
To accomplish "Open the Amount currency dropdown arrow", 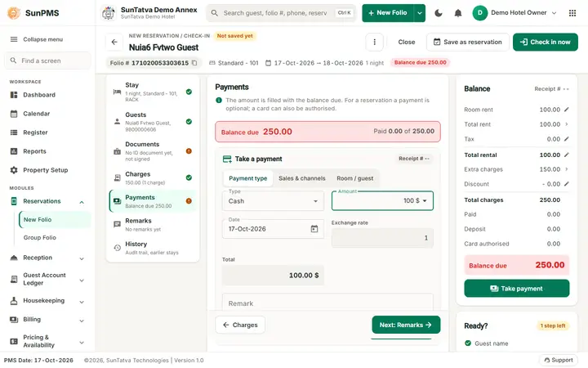I will pos(425,201).
